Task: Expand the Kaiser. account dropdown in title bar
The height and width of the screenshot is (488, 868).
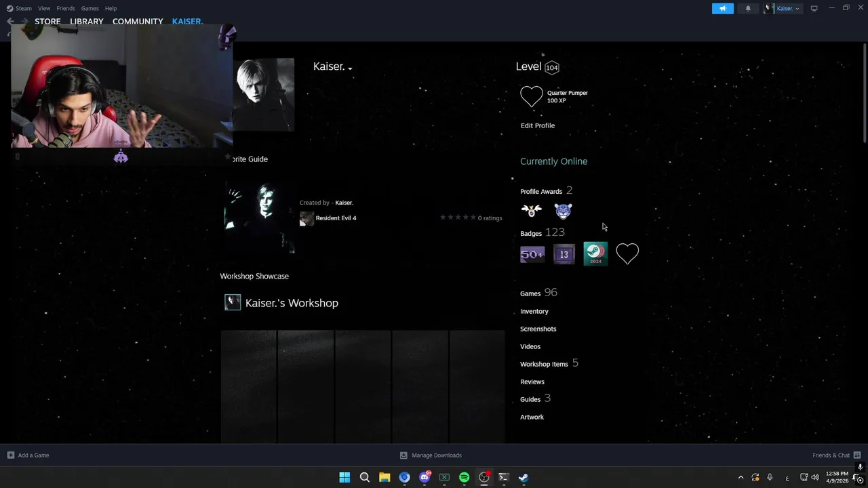Action: pyautogui.click(x=783, y=8)
